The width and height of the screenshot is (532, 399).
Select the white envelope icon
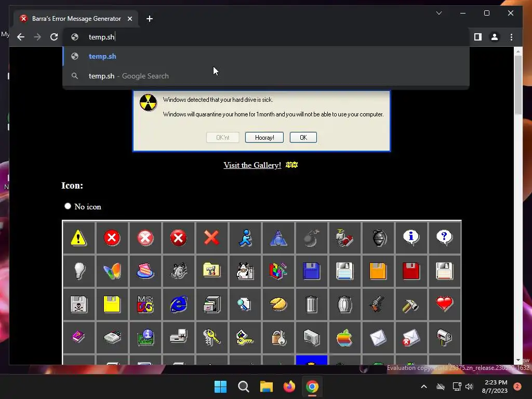[378, 337]
